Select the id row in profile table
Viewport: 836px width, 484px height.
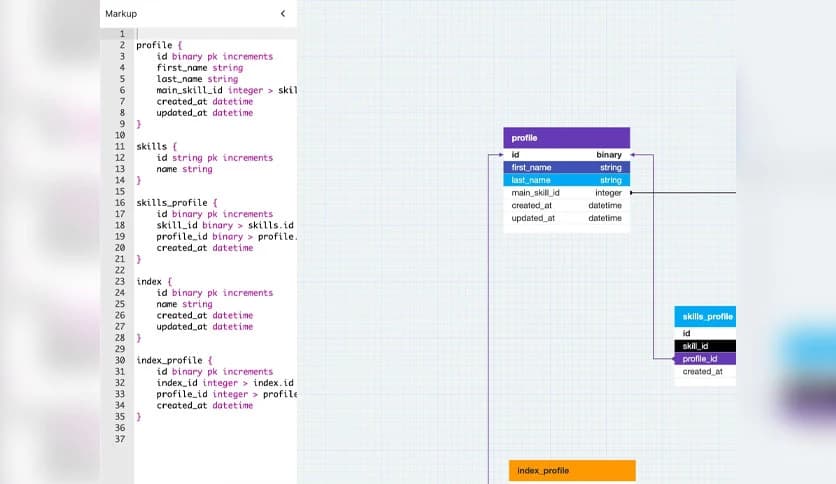click(x=566, y=155)
